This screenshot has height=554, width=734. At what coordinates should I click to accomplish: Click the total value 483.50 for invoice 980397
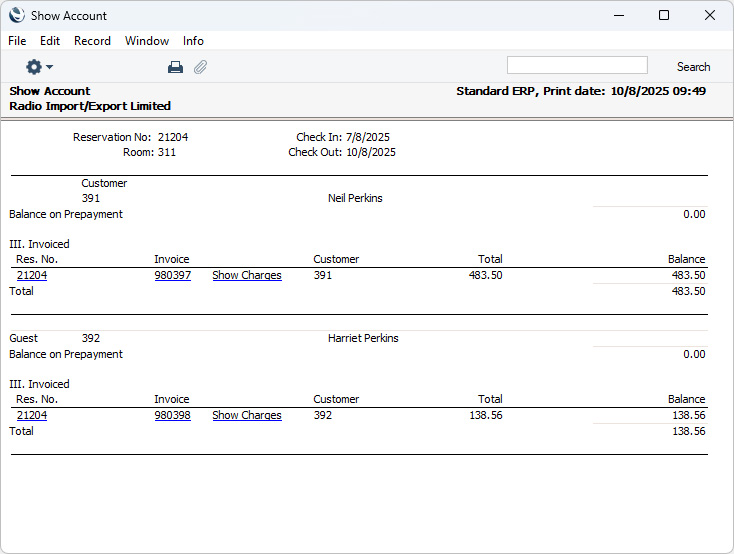coord(485,275)
